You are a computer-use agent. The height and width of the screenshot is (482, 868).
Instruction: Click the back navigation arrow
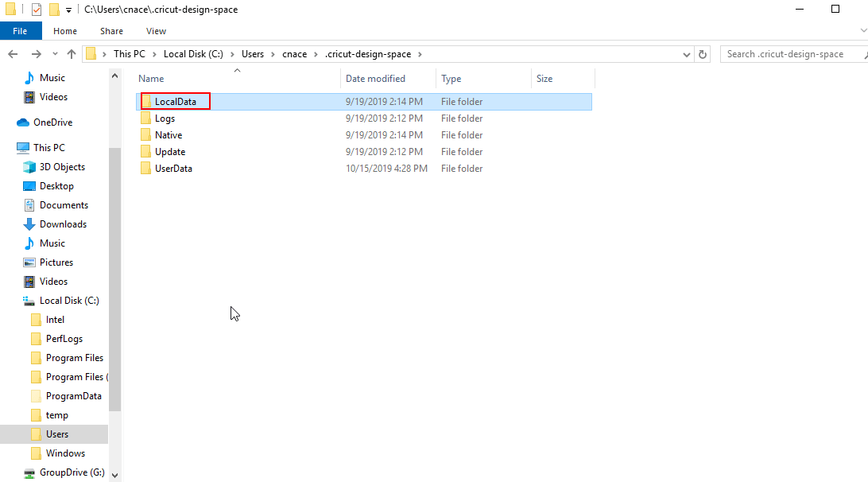point(13,53)
